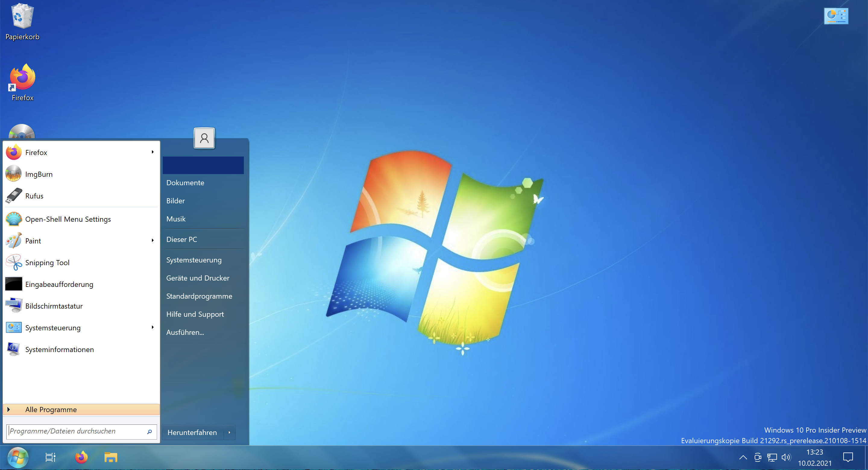Open the Papierkorb desktop icon
This screenshot has height=470, width=868.
[x=22, y=21]
